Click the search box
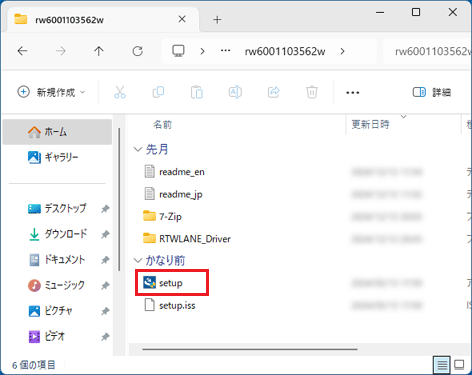 [428, 51]
